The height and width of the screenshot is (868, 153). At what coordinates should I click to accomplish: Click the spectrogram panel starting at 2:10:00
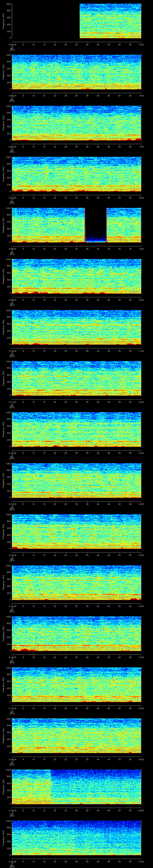pyautogui.click(x=77, y=327)
